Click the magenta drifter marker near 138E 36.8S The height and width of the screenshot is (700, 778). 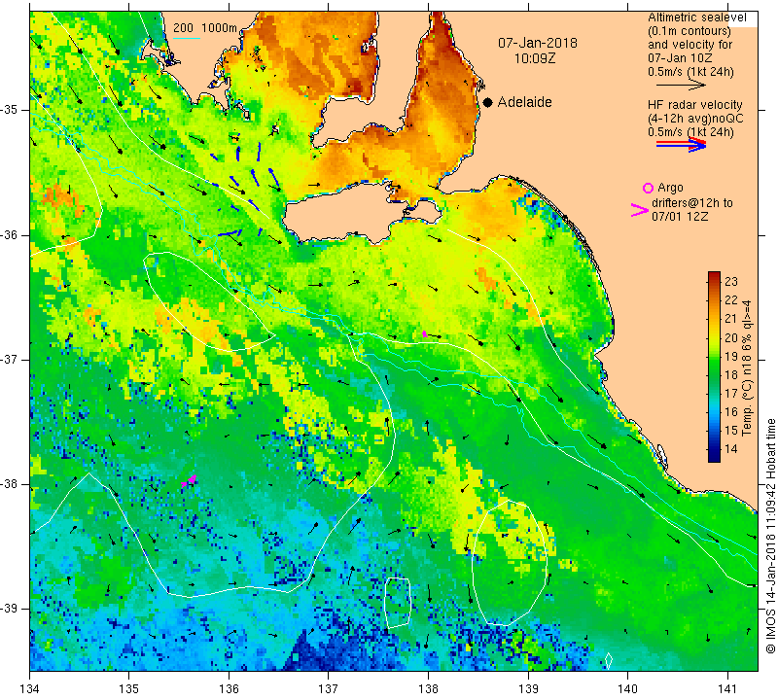[x=424, y=333]
